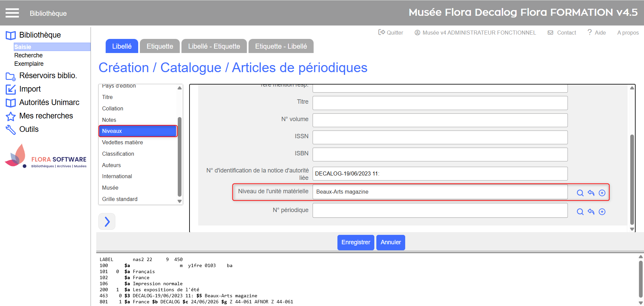Click the Contact link

567,33
